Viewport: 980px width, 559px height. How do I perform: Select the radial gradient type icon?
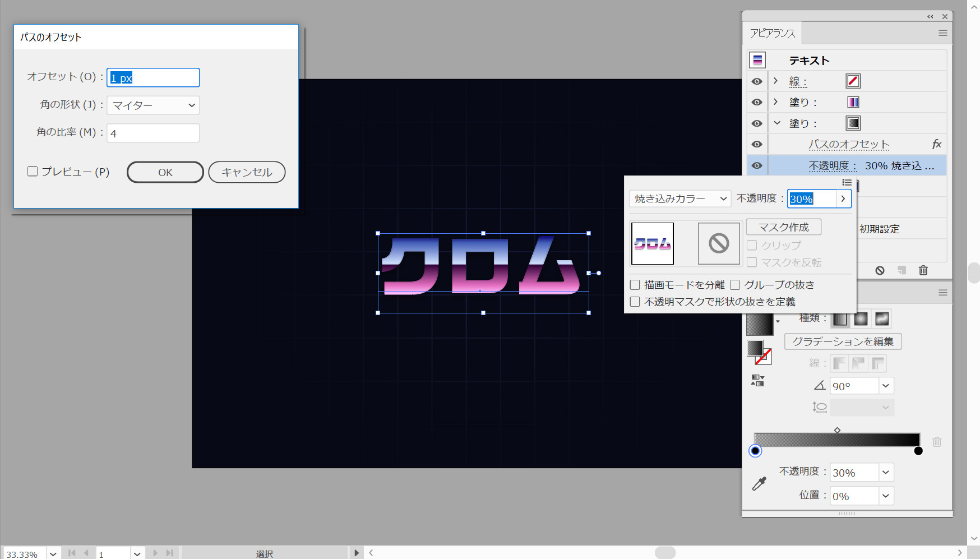tap(861, 319)
